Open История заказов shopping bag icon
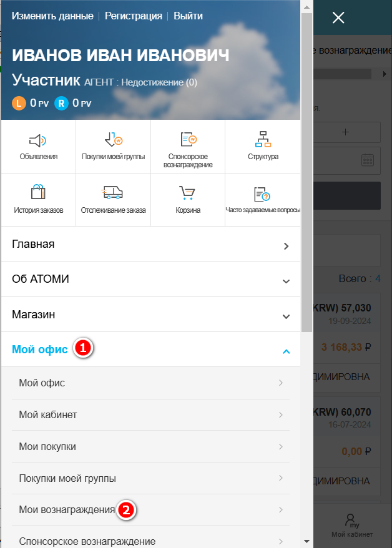392x548 pixels. click(x=38, y=193)
